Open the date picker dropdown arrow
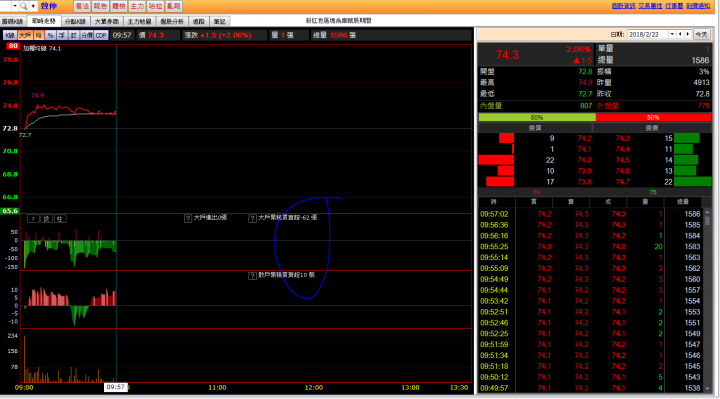 click(x=672, y=34)
